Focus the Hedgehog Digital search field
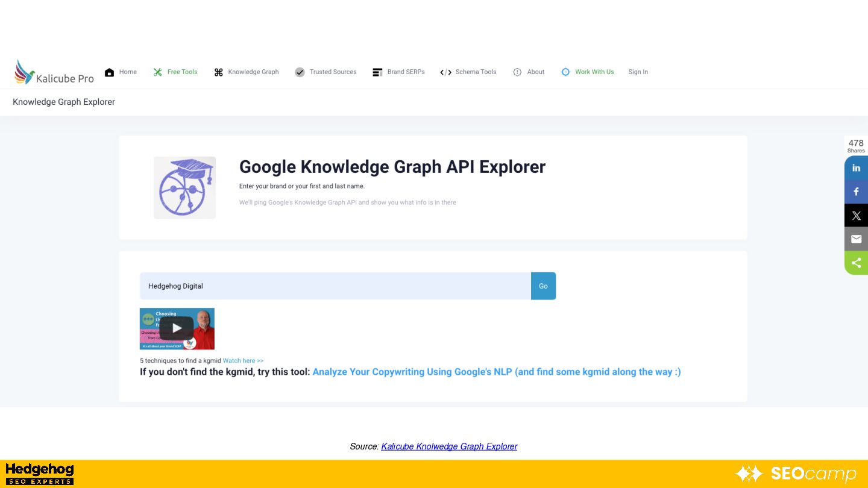Screen dimensions: 868x488 point(335,286)
